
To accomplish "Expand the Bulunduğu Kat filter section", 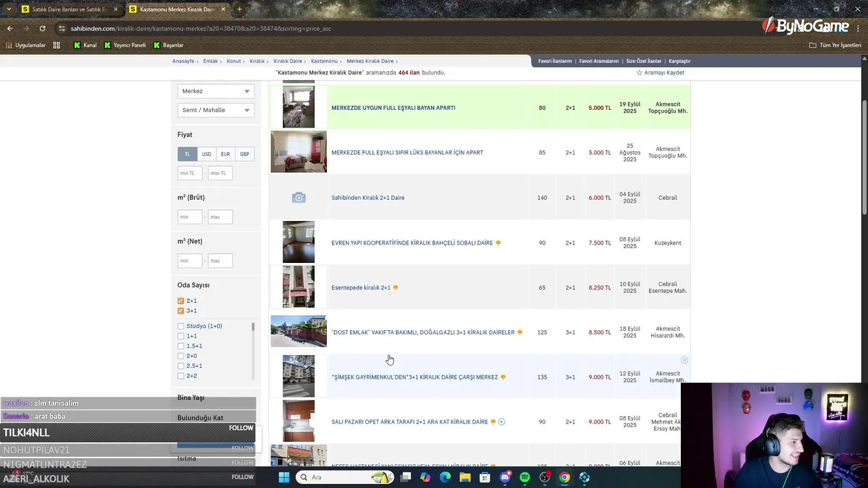I will 200,418.
